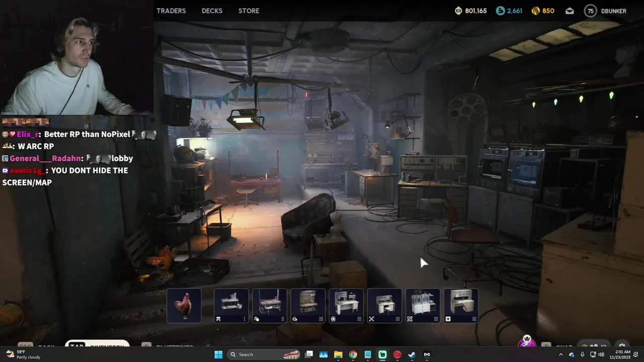Screen dimensions: 644x362
Task: Open Google Chrome from taskbar
Action: click(353, 354)
